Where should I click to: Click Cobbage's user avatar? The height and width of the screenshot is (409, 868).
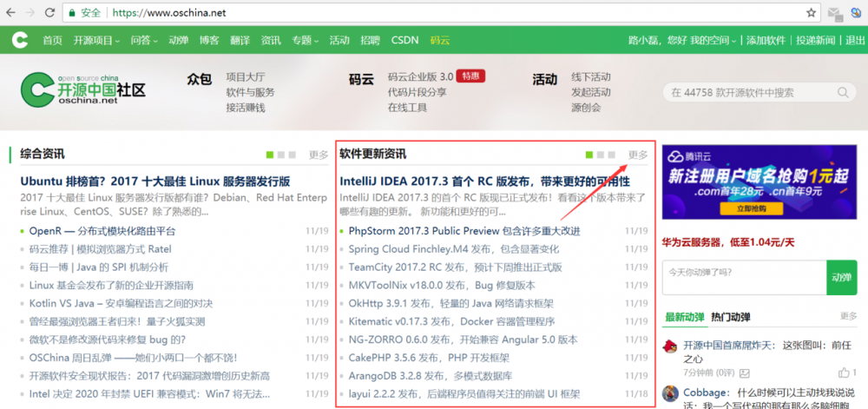[x=670, y=393]
